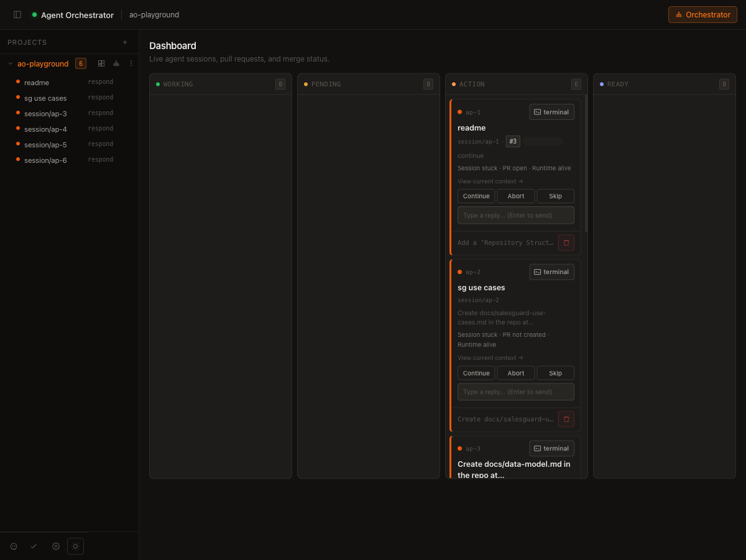Click Skip on the readme card
Viewport: 746px width, 560px height.
[x=555, y=196]
